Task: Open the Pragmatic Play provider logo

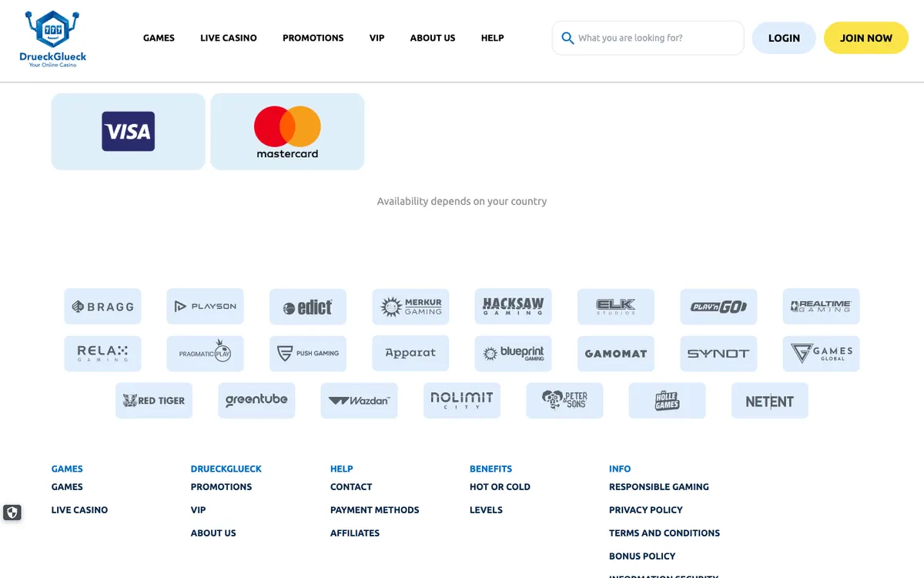Action: (205, 354)
